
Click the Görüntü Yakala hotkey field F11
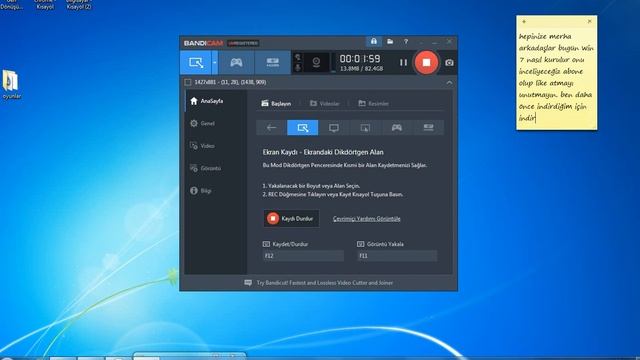point(397,256)
